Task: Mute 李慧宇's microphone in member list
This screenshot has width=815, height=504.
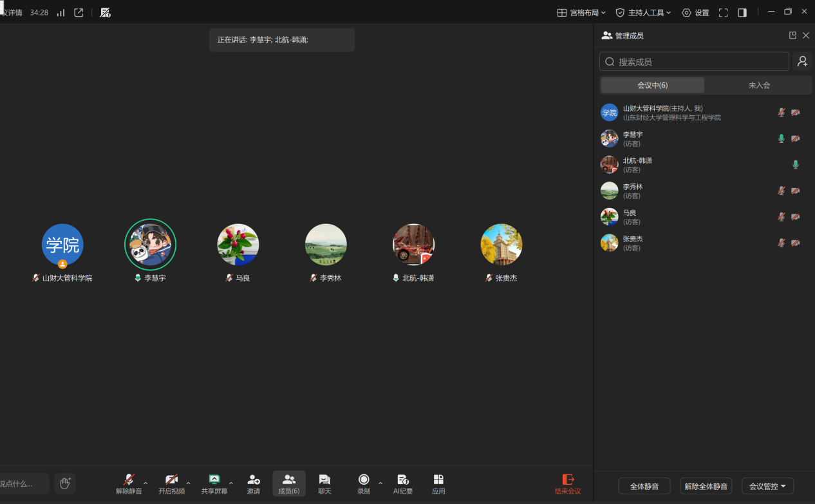Action: pyautogui.click(x=781, y=138)
